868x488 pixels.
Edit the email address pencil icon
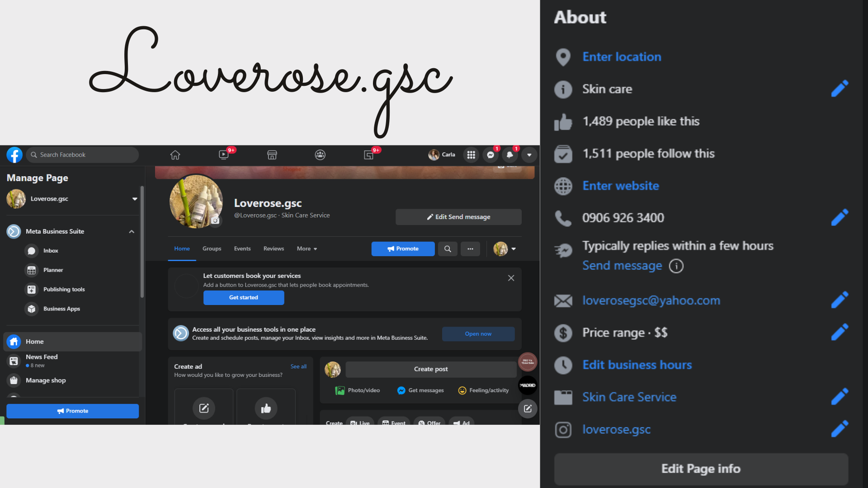pos(840,300)
